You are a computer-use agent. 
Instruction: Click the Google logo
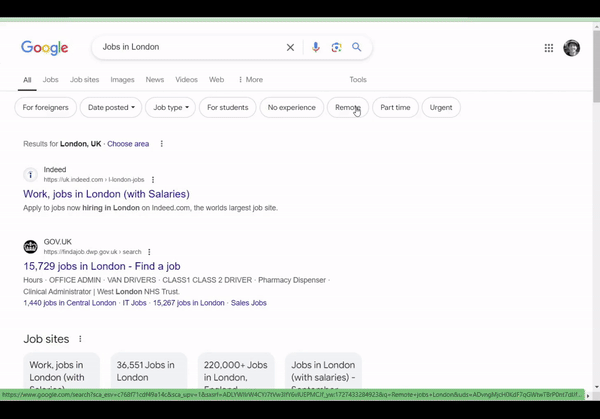point(45,48)
